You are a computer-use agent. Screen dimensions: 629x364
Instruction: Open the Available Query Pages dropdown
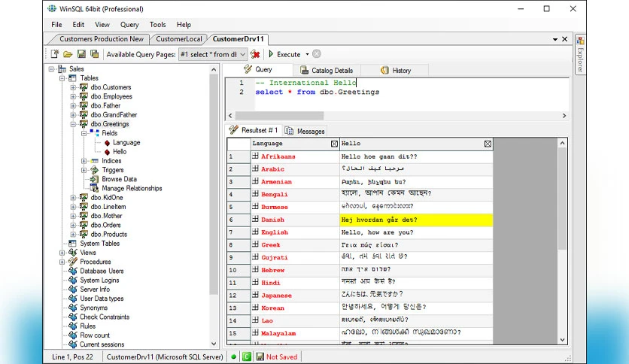(x=243, y=54)
